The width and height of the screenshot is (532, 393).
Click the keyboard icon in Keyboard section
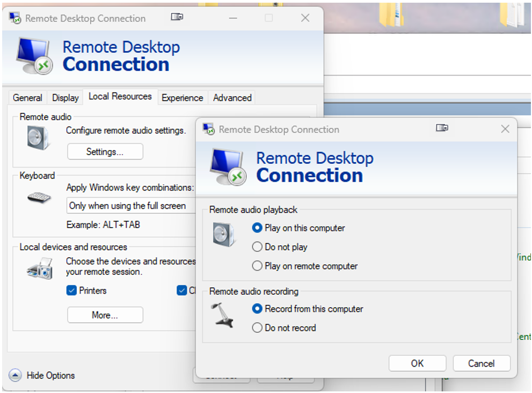39,197
